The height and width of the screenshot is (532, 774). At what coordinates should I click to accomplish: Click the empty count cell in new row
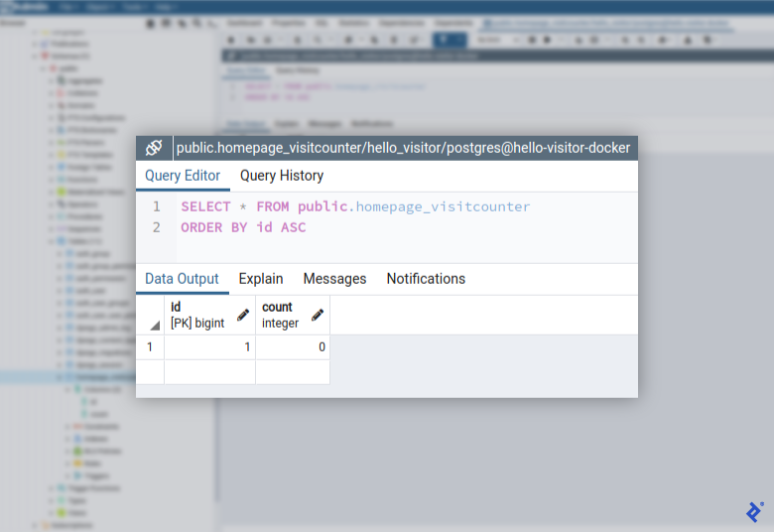coord(293,372)
